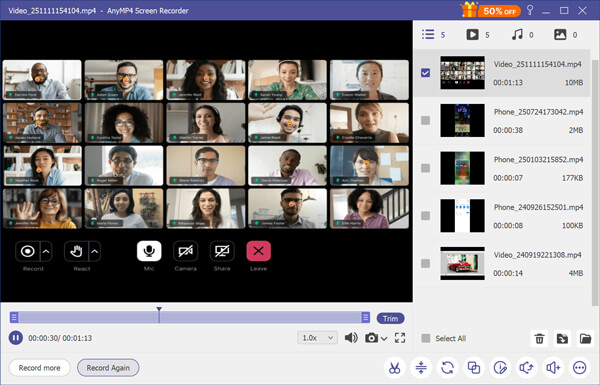Tick the checkbox for Video_240919221308.mp4
The height and width of the screenshot is (385, 600).
pos(425,263)
